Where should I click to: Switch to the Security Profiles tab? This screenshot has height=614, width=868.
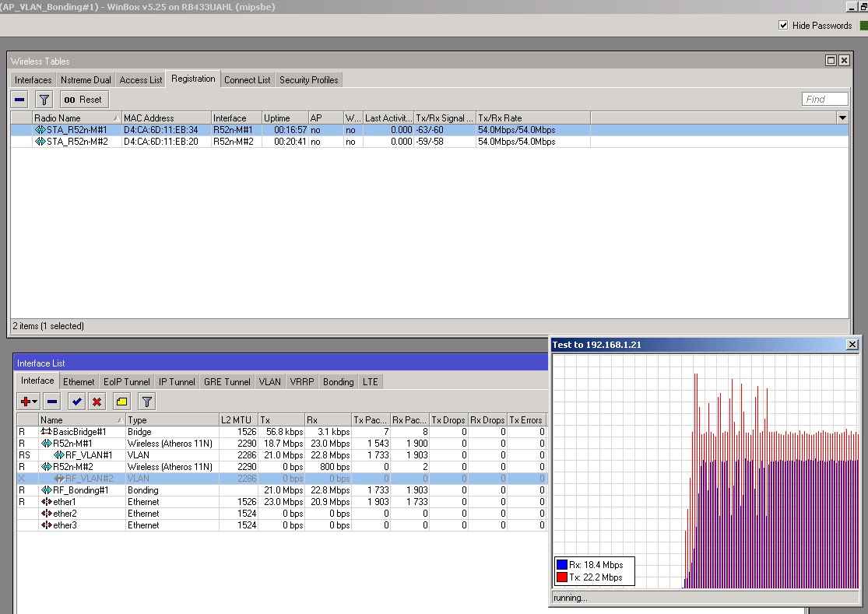pyautogui.click(x=308, y=79)
